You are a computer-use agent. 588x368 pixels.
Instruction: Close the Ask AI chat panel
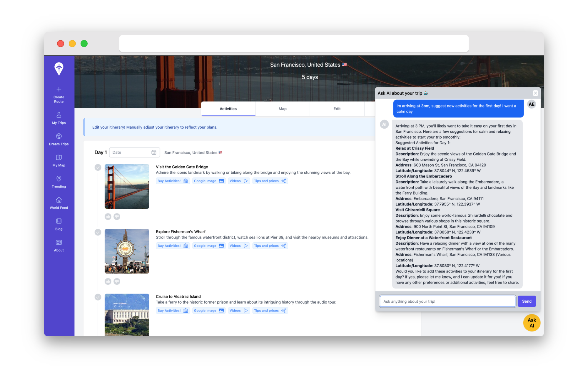click(535, 93)
